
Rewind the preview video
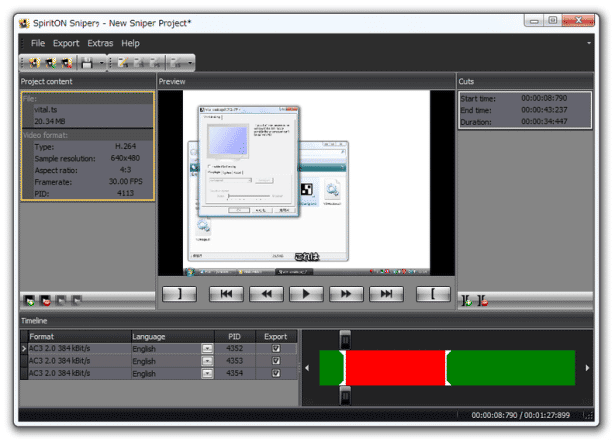[x=266, y=294]
